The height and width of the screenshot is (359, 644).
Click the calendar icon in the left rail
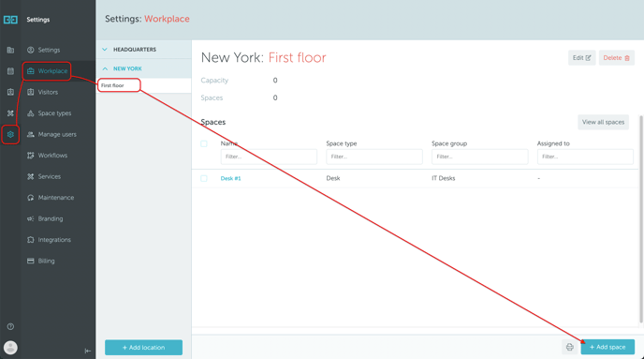coord(10,71)
